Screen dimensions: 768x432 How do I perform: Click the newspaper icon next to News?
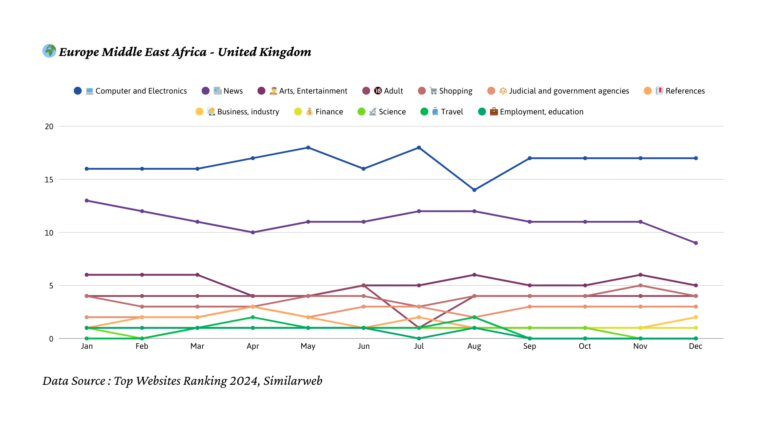(x=217, y=91)
